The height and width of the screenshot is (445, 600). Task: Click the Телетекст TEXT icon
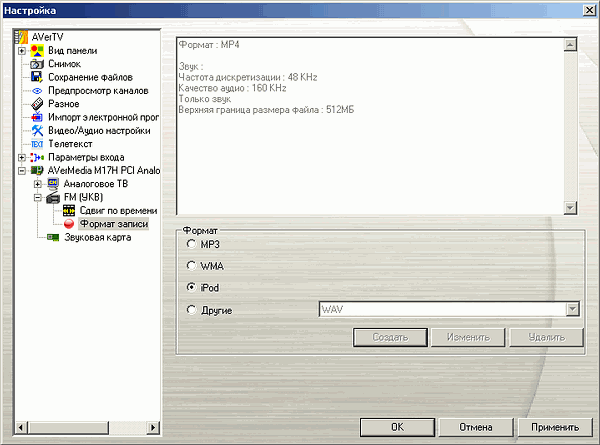(x=37, y=144)
